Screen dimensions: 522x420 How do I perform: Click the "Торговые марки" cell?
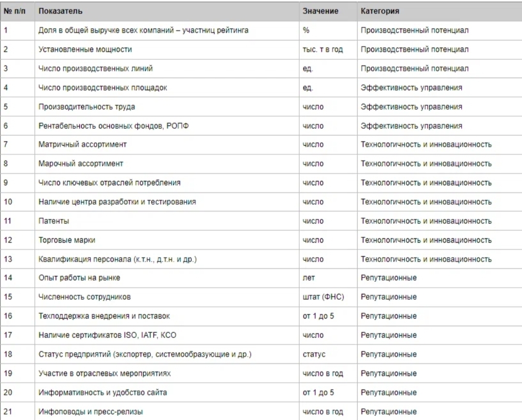tap(62, 240)
